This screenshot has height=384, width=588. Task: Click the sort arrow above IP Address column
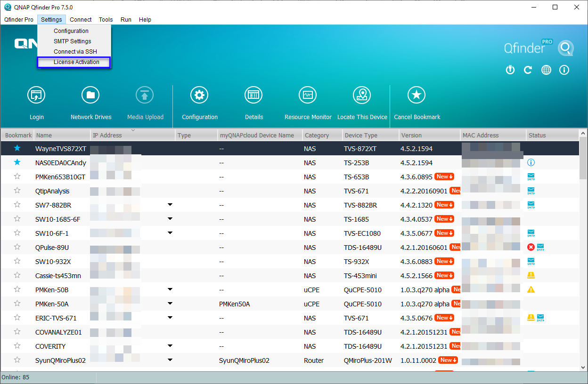point(133,130)
